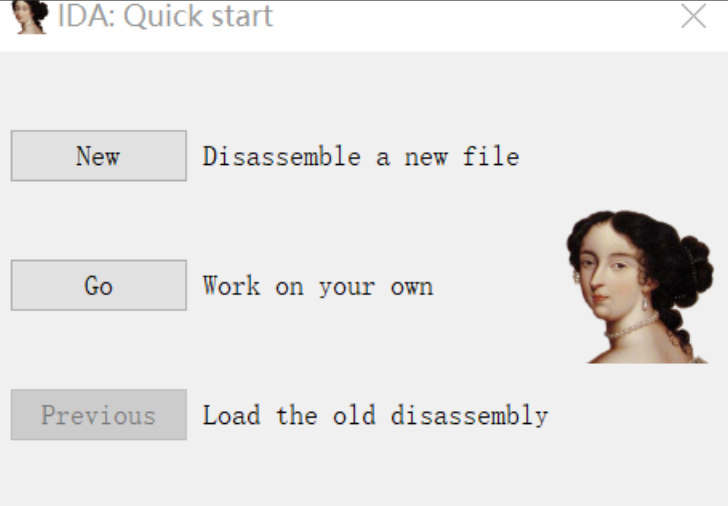Click the pearl earring in the portrait
The width and height of the screenshot is (728, 506).
(644, 304)
